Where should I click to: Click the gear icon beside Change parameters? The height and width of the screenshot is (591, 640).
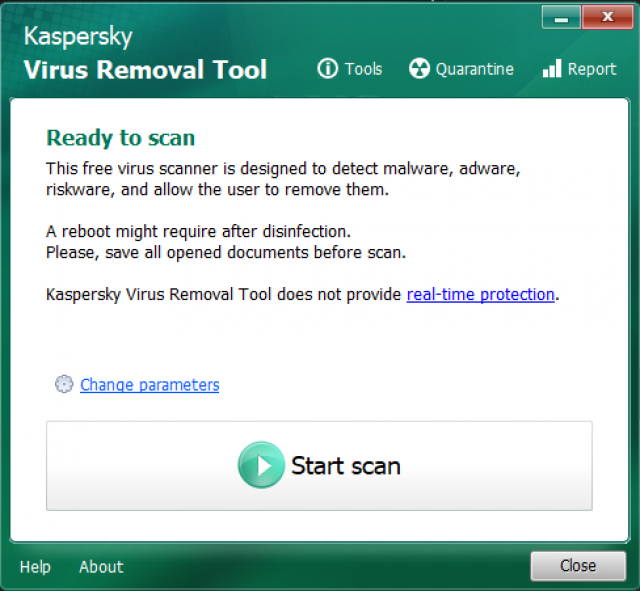pos(65,384)
